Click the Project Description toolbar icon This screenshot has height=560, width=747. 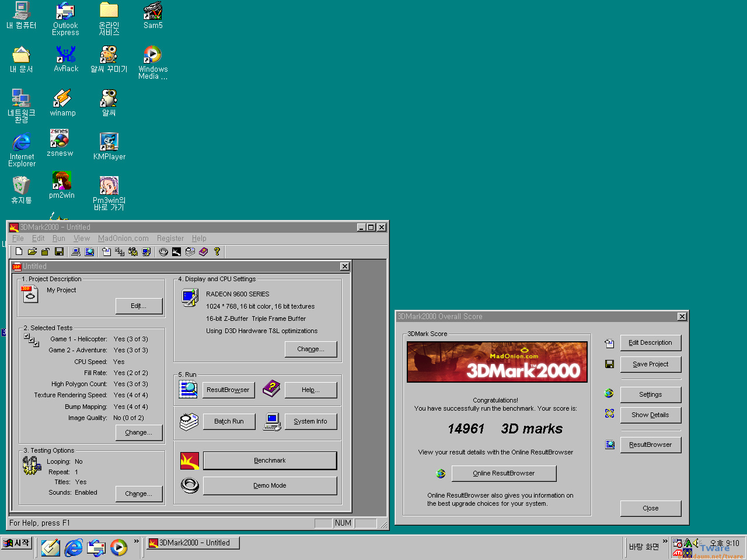point(106,251)
